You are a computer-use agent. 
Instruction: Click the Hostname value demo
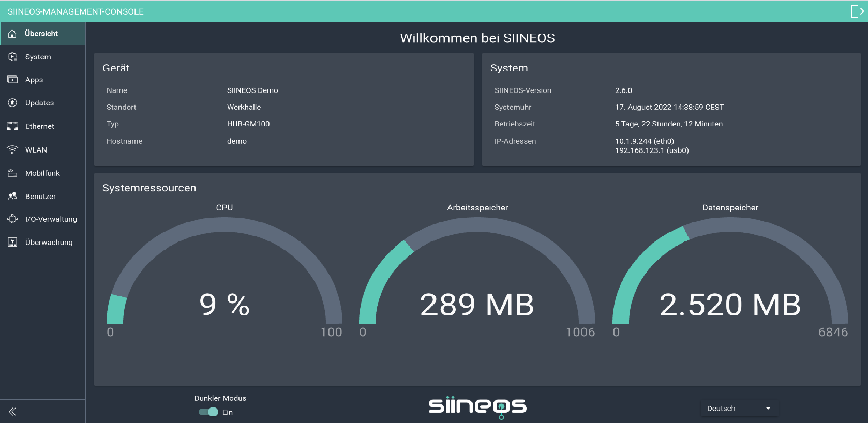click(x=237, y=141)
